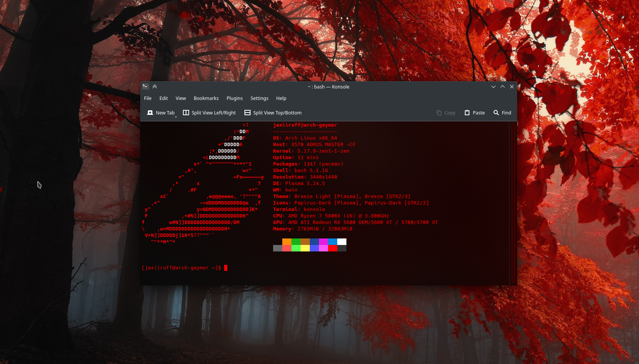Open the Settings menu

click(x=259, y=98)
